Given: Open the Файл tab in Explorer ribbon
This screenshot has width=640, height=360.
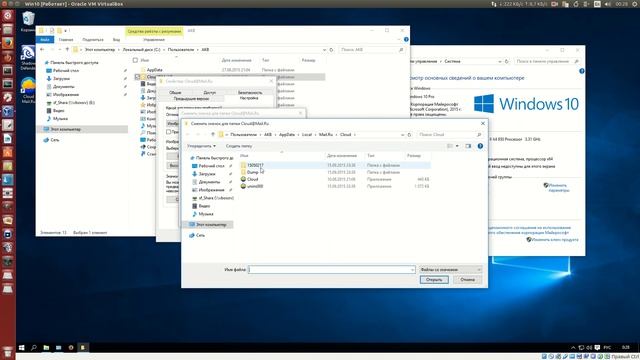Looking at the screenshot, I should click(45, 40).
